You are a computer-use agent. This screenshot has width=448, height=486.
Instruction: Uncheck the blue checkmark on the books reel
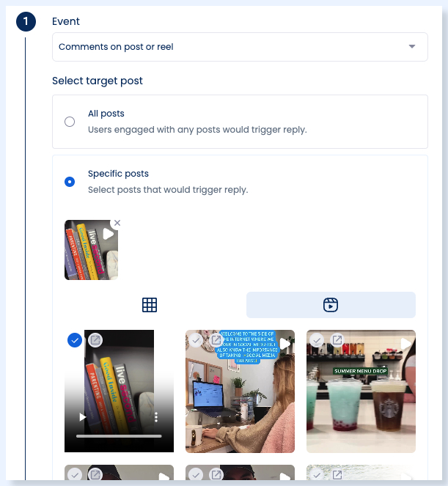[x=75, y=340]
